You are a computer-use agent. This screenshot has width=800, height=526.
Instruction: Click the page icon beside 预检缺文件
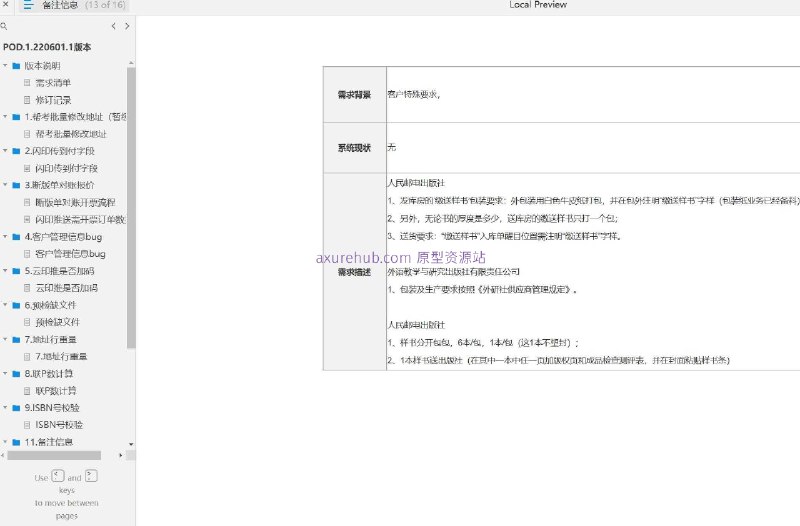tap(27, 322)
